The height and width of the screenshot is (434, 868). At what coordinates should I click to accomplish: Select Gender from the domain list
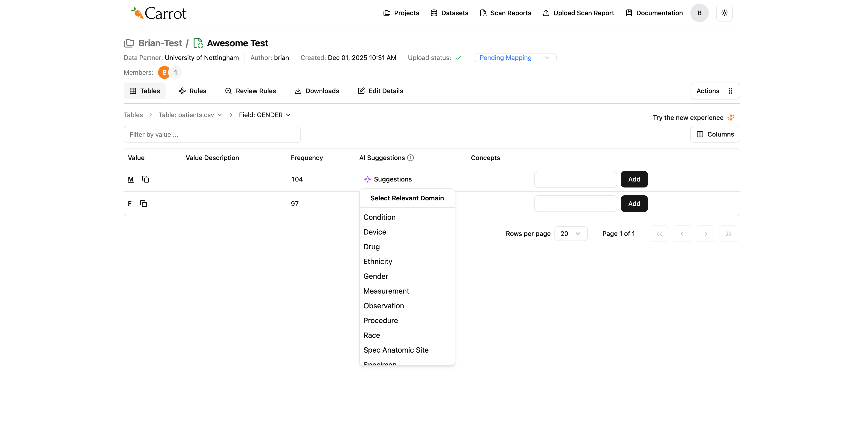(375, 276)
